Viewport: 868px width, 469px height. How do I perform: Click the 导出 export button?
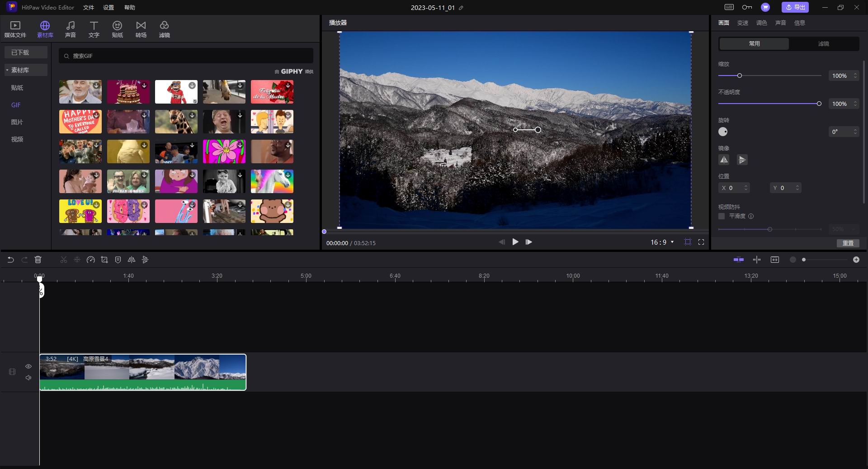click(795, 7)
